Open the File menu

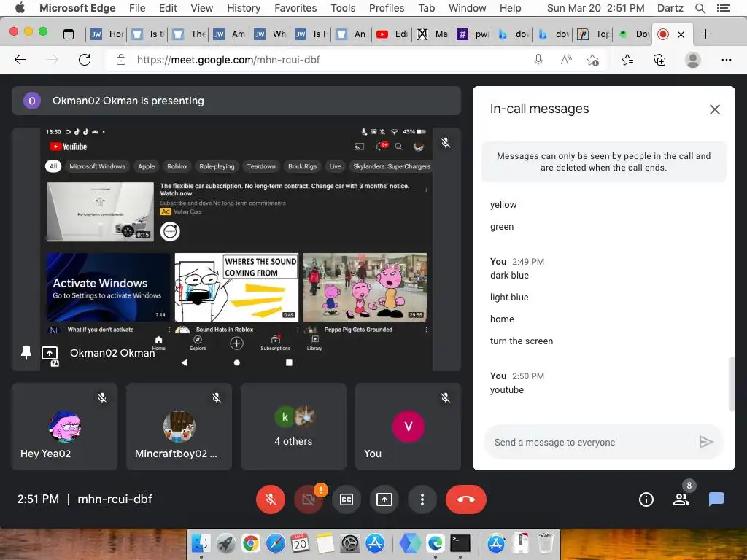[x=137, y=8]
